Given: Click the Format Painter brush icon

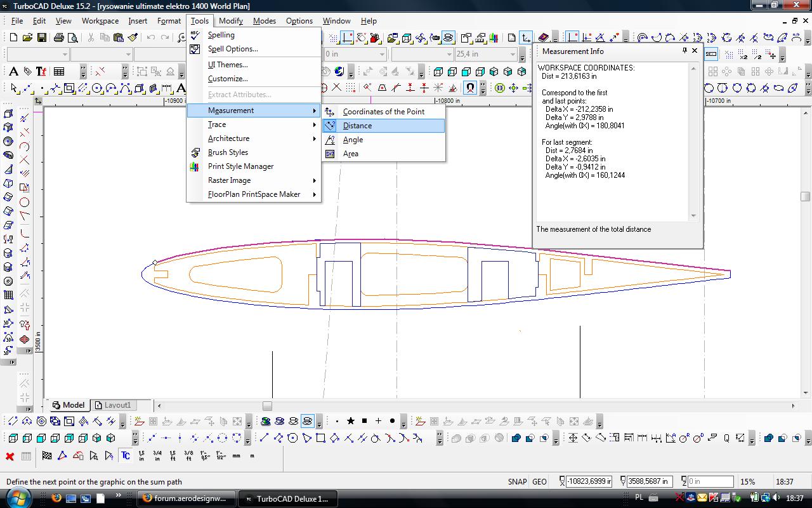Looking at the screenshot, I should click(x=133, y=37).
